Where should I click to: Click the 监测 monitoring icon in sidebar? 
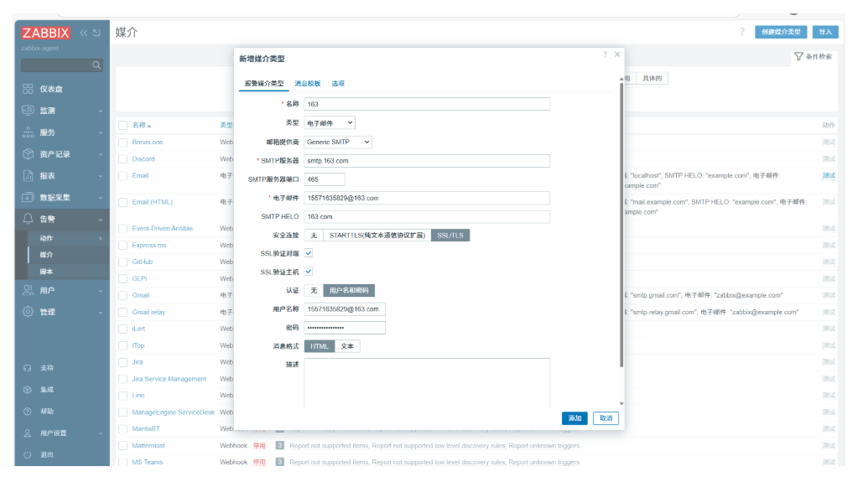coord(28,110)
